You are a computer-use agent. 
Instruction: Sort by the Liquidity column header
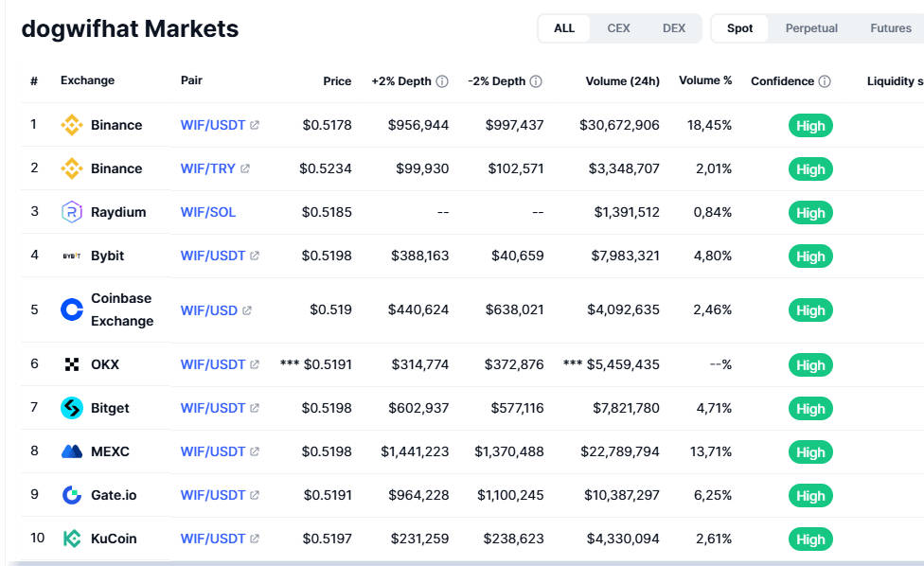(896, 81)
